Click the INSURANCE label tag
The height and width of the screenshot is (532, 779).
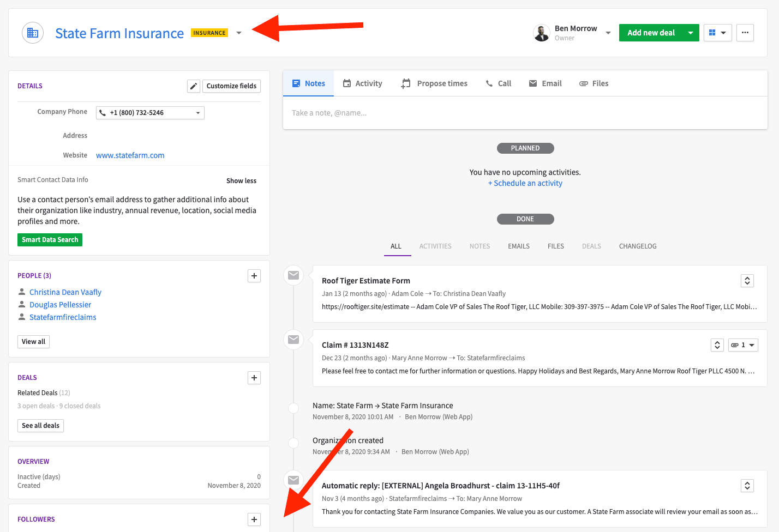click(x=209, y=33)
